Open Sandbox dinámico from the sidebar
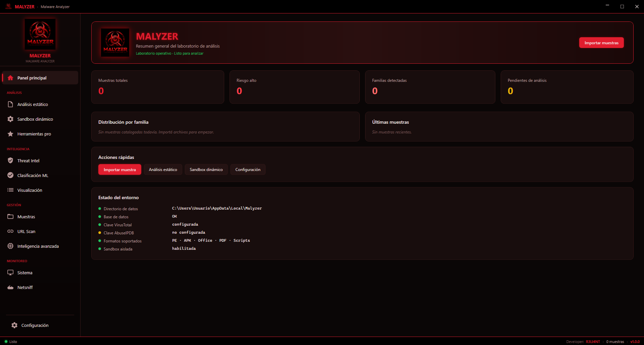 [x=40, y=119]
